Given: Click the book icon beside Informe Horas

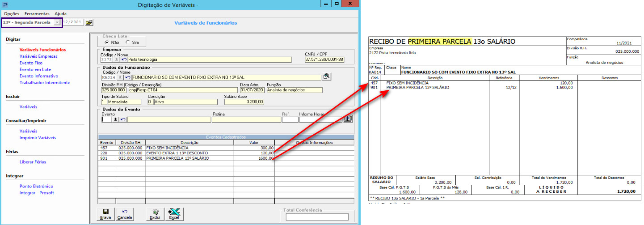Looking at the screenshot, I should coord(348,119).
